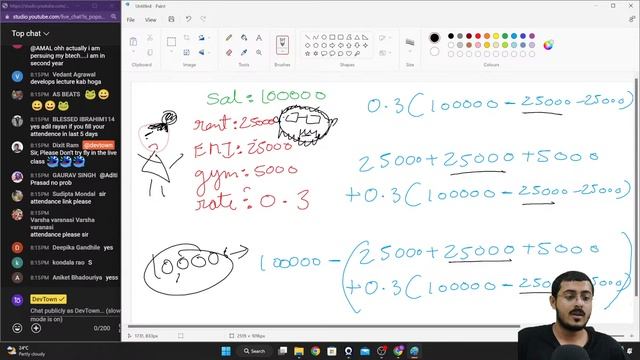This screenshot has height=360, width=640.
Task: Open the Shape outline dropdown
Action: [x=384, y=38]
